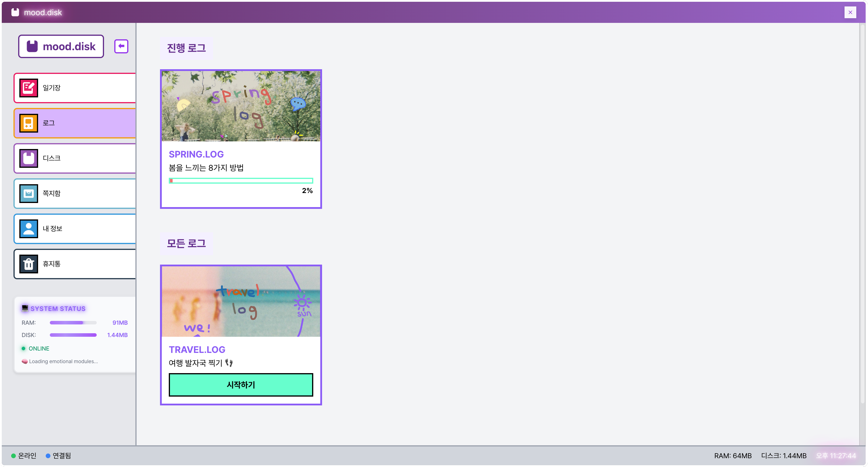Open the 내 정보 profile icon
This screenshot has width=868, height=467.
click(x=29, y=229)
